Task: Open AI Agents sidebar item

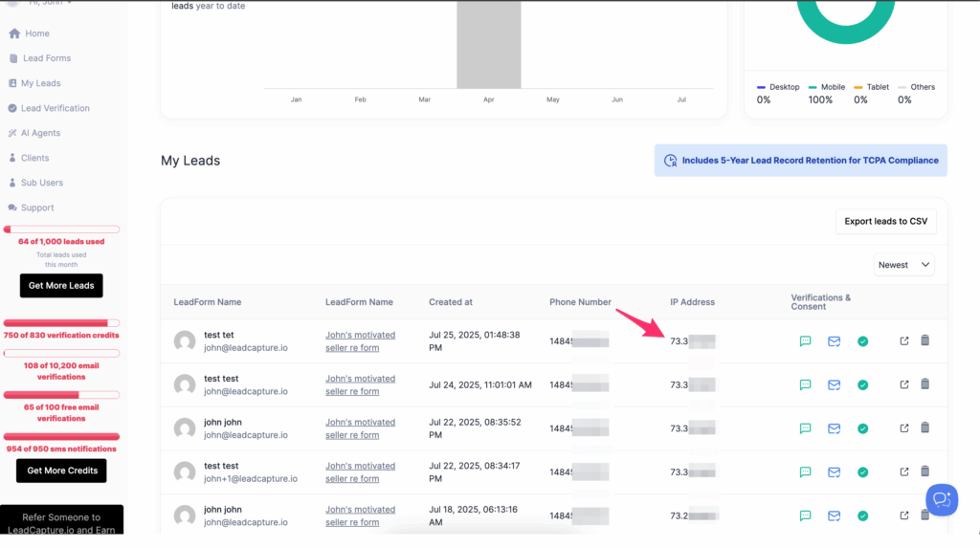Action: (x=40, y=133)
